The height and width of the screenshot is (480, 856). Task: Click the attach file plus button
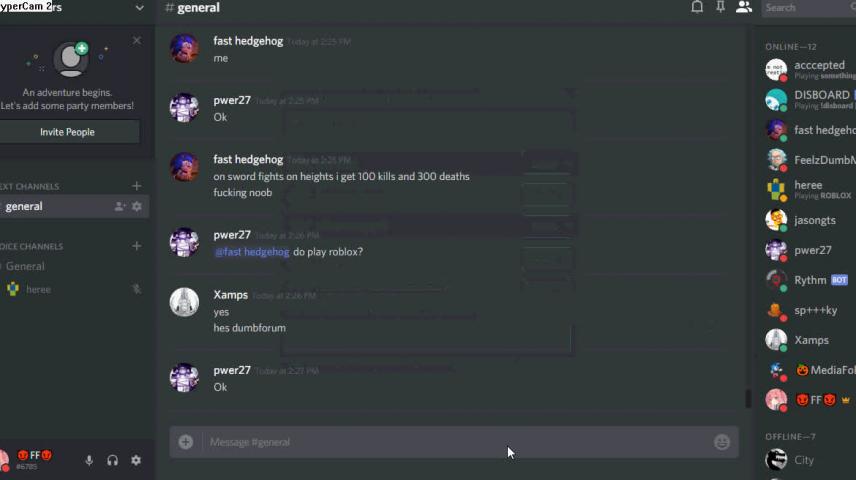click(186, 442)
